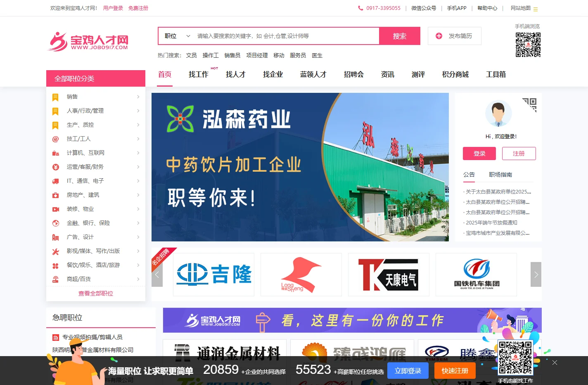Open the Long Sheng company logo
The width and height of the screenshot is (588, 385).
click(301, 274)
